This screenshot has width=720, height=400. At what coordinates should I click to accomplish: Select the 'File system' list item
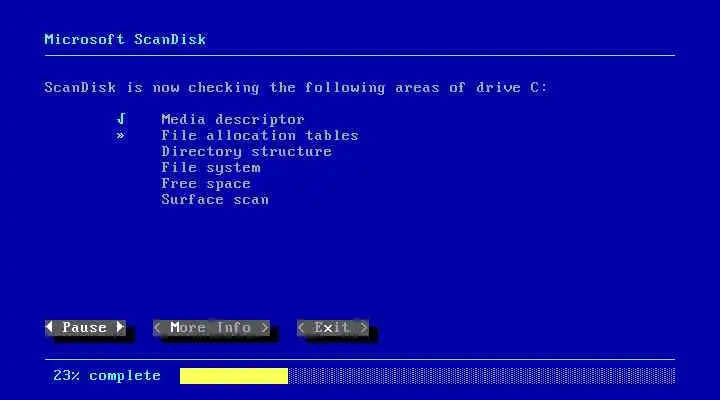point(211,168)
